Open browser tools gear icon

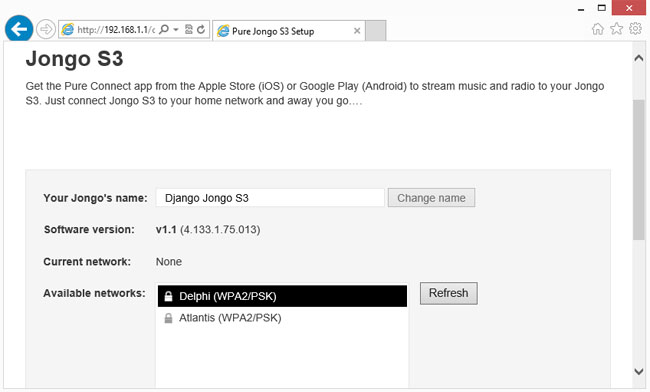click(x=635, y=29)
